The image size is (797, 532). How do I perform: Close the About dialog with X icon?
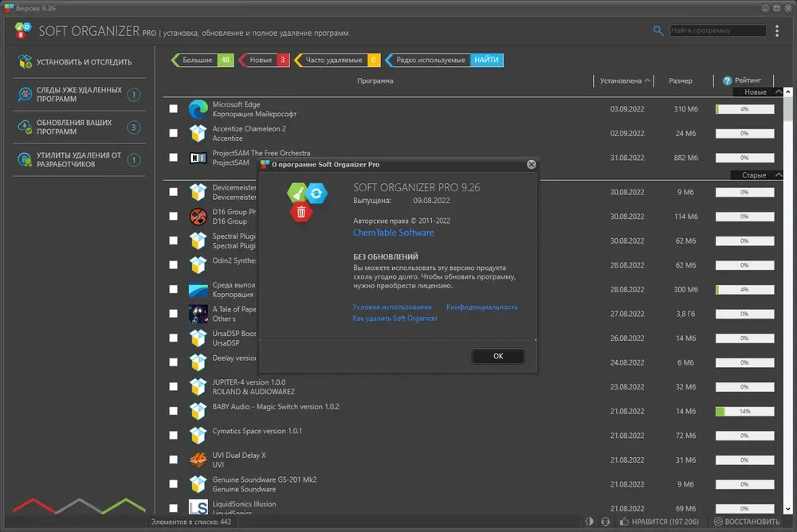(x=531, y=165)
